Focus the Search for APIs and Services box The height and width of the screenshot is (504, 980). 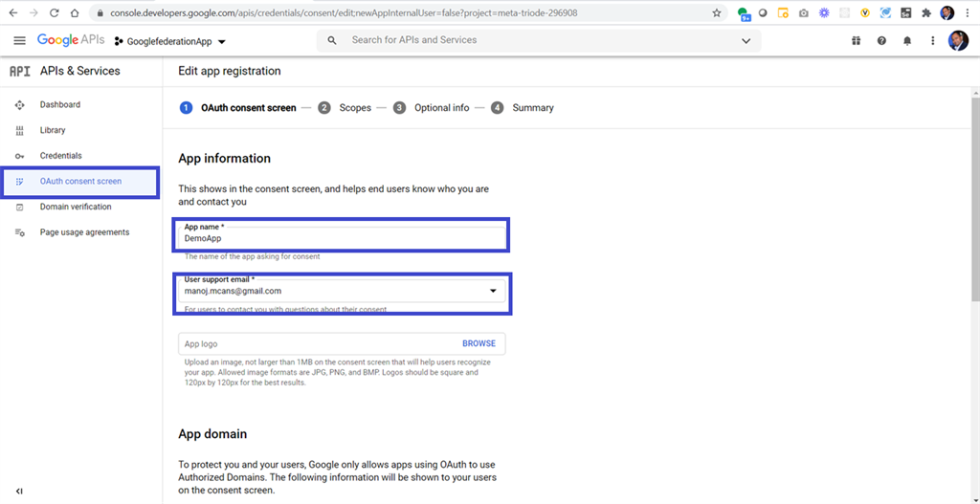pyautogui.click(x=538, y=40)
